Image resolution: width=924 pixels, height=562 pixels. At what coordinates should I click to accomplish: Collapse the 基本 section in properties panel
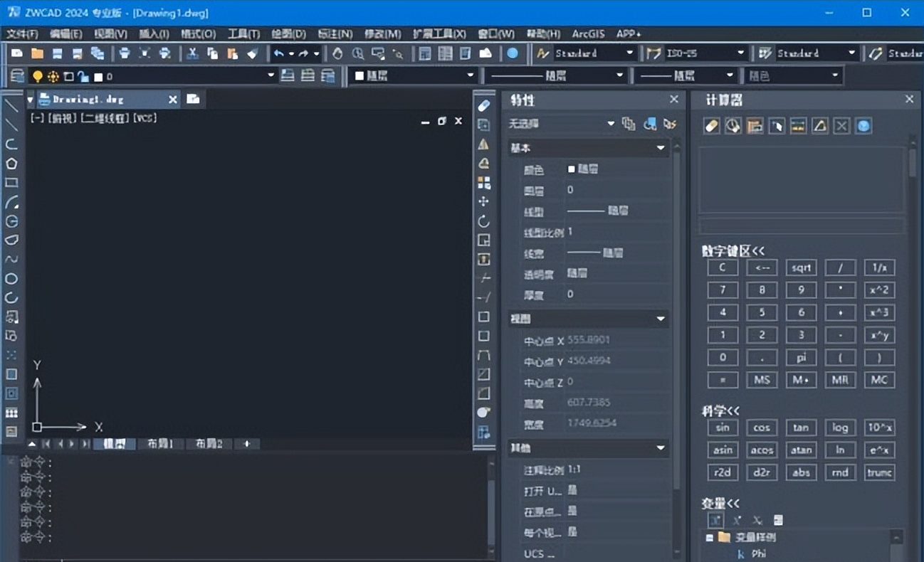pos(661,148)
